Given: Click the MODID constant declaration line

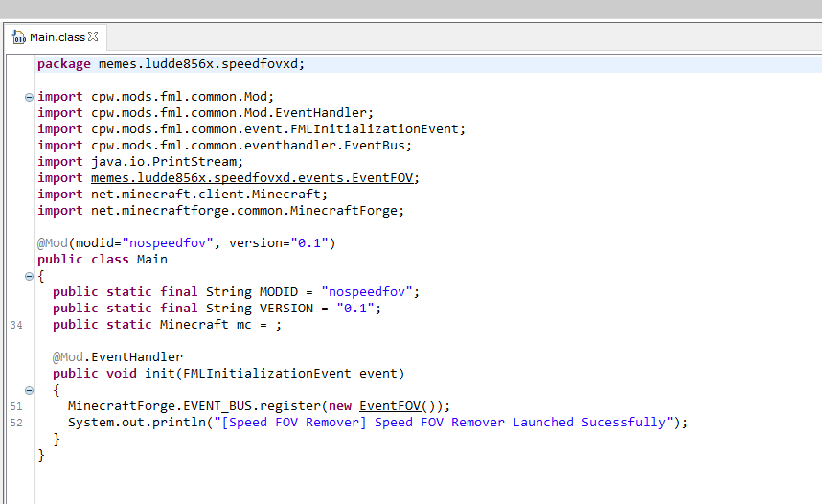Looking at the screenshot, I should [236, 292].
